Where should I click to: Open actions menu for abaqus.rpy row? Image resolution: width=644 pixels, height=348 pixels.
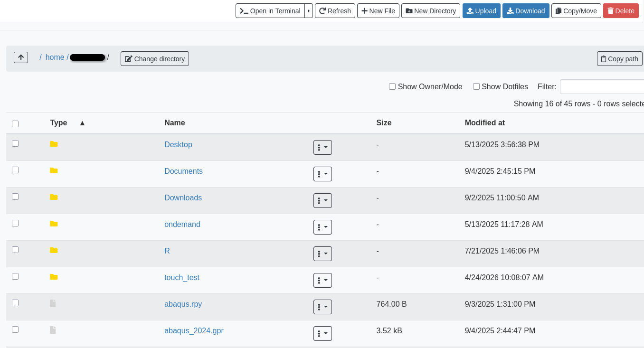click(x=322, y=307)
